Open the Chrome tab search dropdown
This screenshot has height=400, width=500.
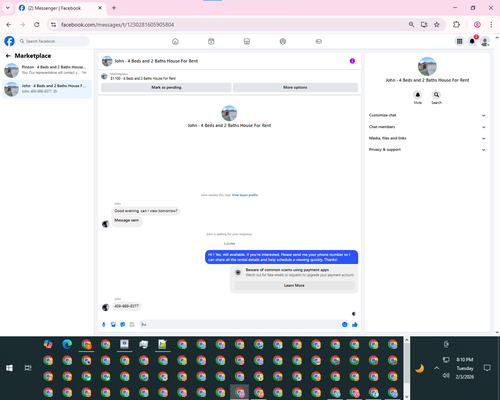8,8
